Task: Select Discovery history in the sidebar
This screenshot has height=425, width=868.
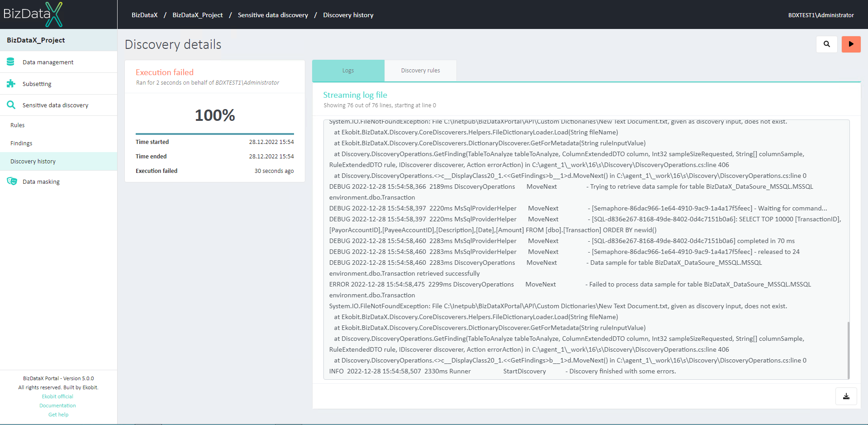Action: coord(59,161)
